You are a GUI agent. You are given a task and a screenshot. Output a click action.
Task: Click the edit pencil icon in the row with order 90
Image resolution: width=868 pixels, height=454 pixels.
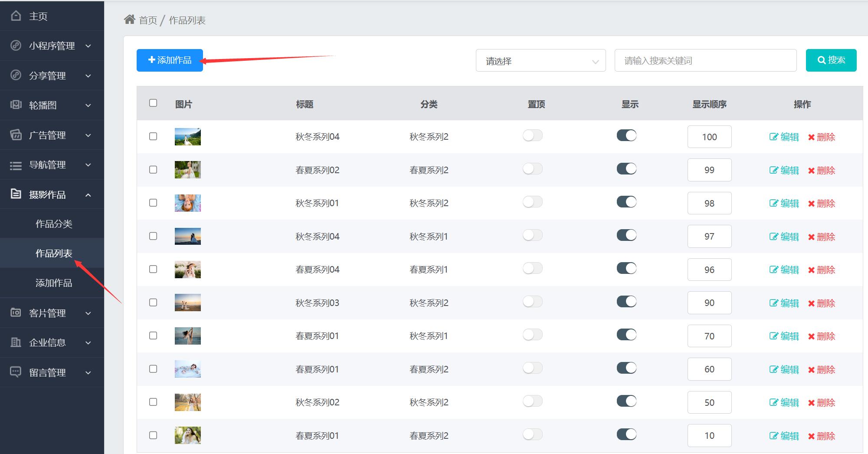773,303
